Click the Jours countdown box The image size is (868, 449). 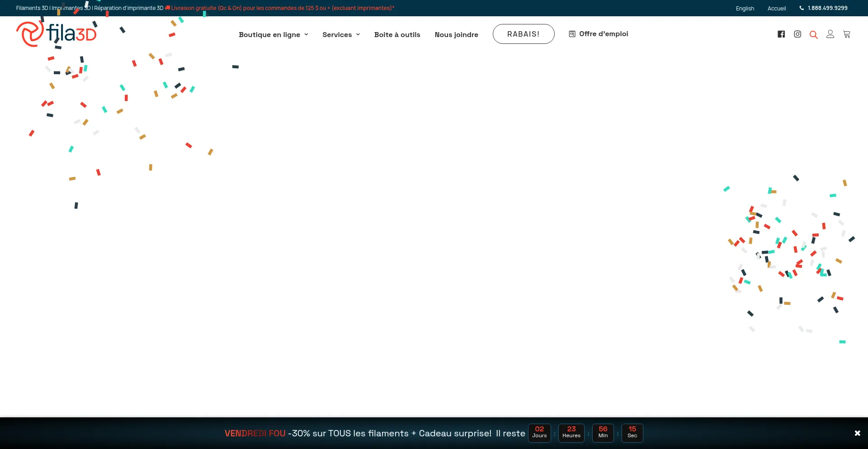click(x=539, y=433)
